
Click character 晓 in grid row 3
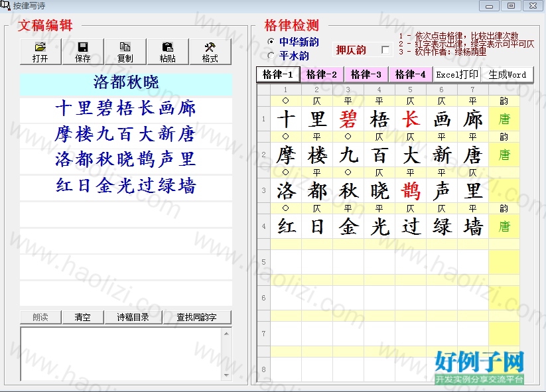379,191
